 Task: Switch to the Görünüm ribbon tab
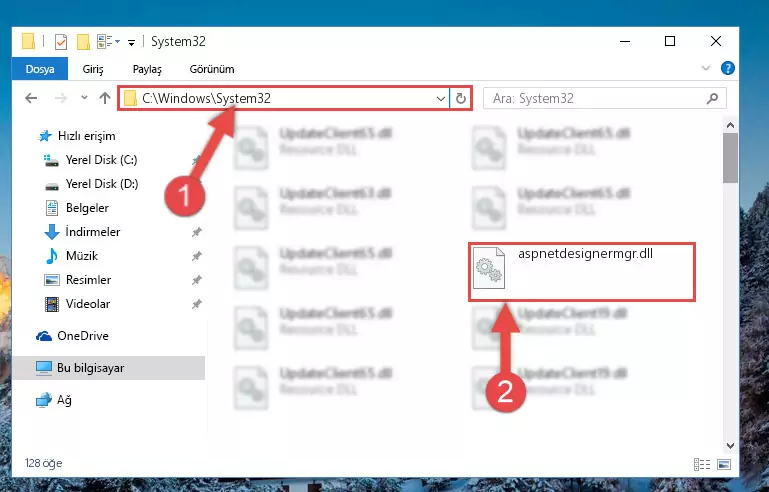[x=212, y=69]
